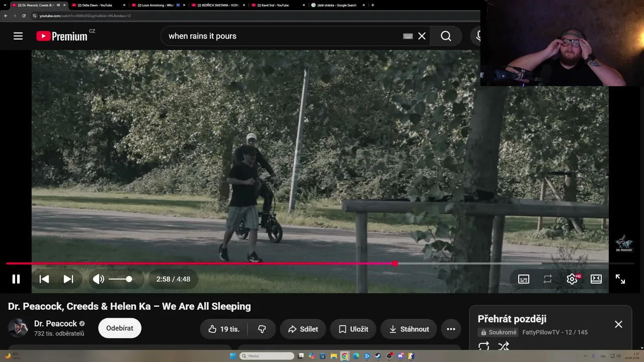Open Discord from the taskbar

point(400,356)
